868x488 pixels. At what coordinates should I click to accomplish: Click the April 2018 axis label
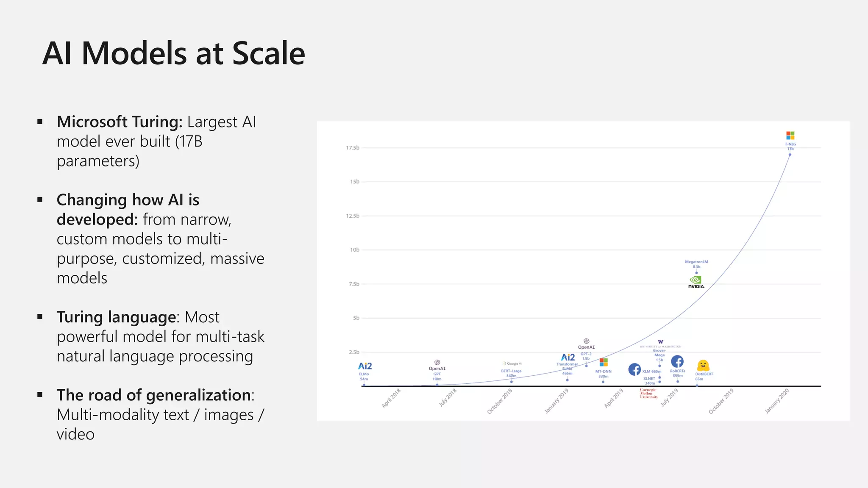391,399
